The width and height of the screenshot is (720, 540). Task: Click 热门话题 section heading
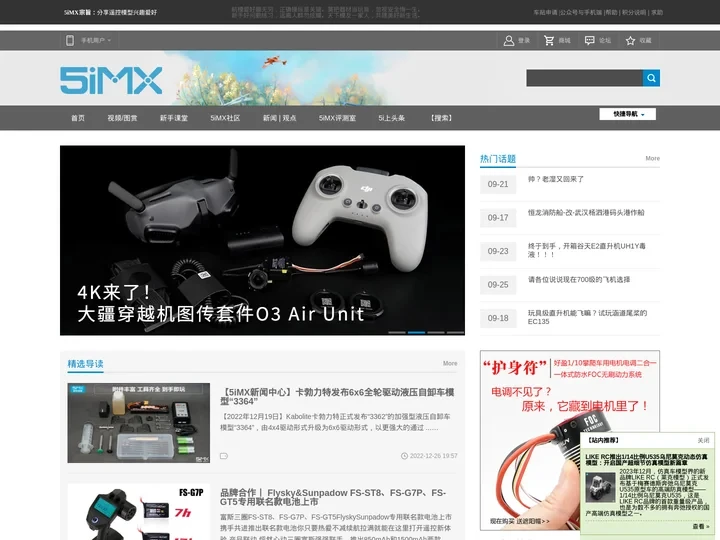point(498,159)
